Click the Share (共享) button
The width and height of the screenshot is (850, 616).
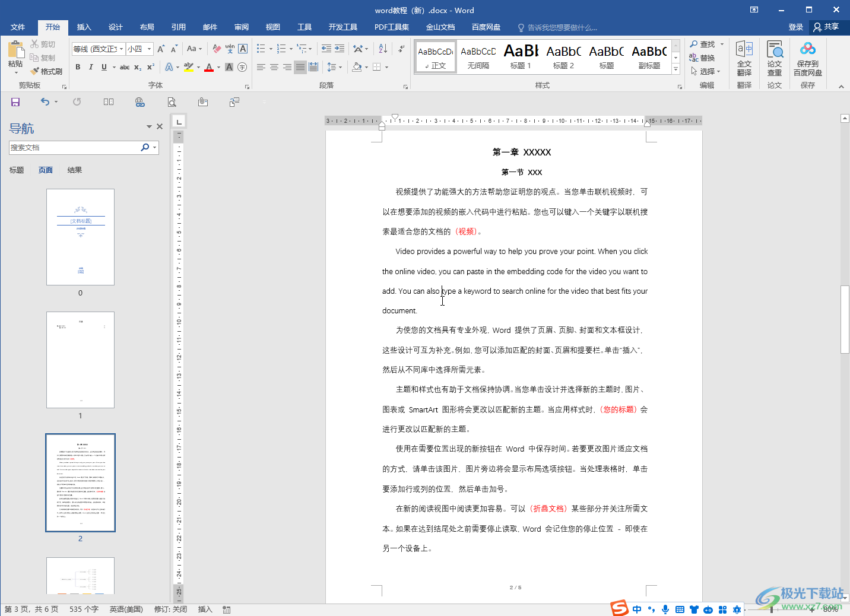(826, 27)
